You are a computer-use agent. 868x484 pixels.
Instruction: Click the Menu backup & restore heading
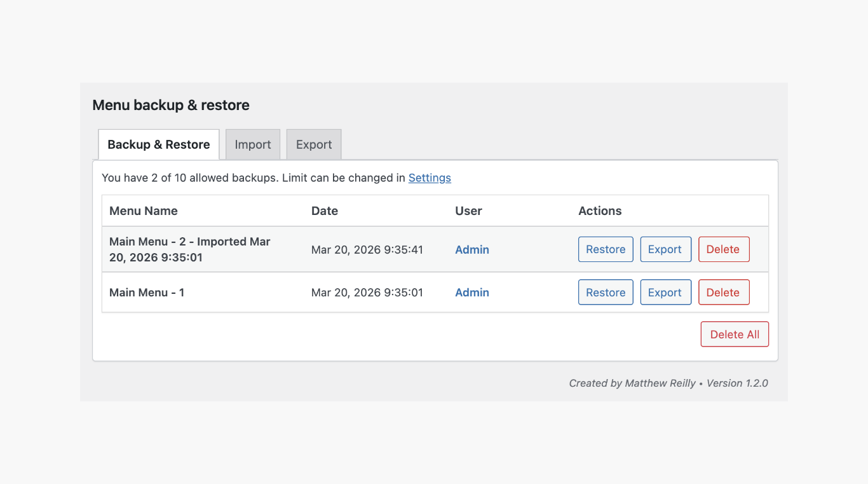171,106
